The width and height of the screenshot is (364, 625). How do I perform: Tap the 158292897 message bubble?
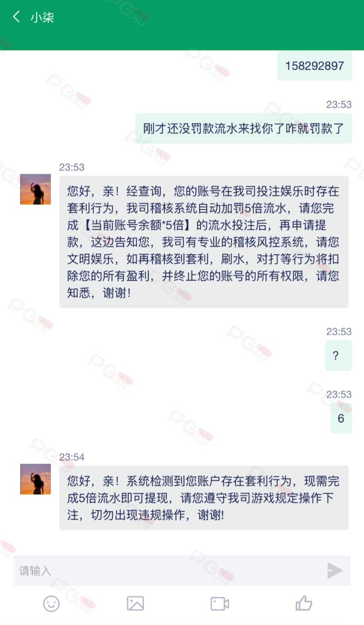coord(315,65)
